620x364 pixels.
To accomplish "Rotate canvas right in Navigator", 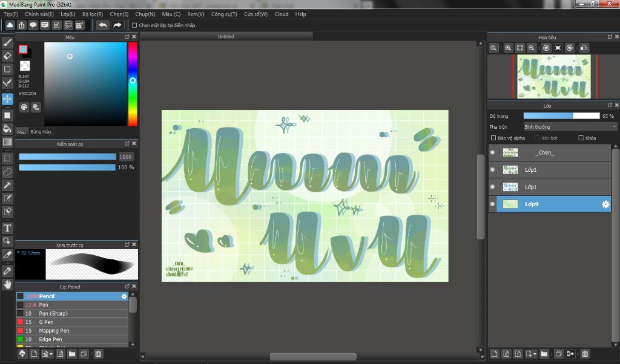I will [569, 48].
